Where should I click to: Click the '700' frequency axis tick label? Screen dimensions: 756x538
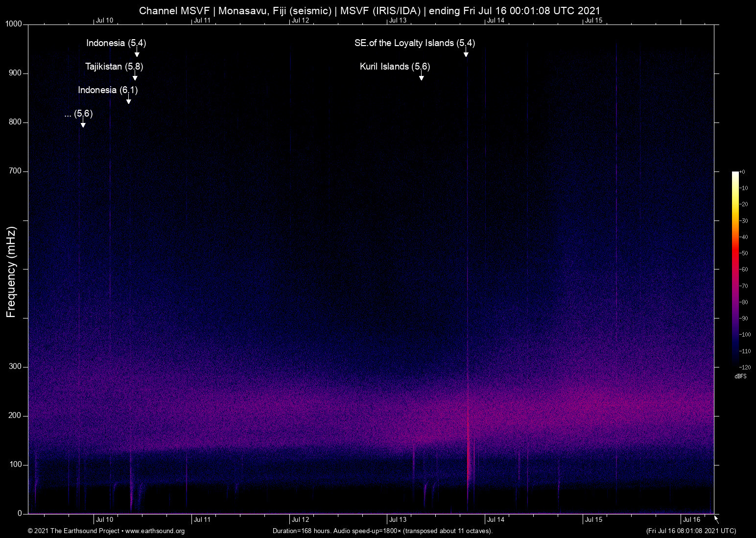tap(16, 171)
